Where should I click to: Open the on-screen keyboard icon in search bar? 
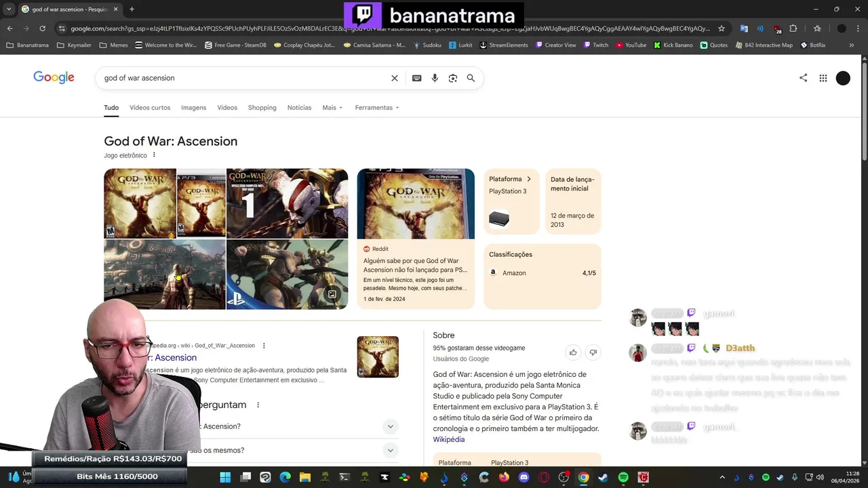pyautogui.click(x=417, y=78)
